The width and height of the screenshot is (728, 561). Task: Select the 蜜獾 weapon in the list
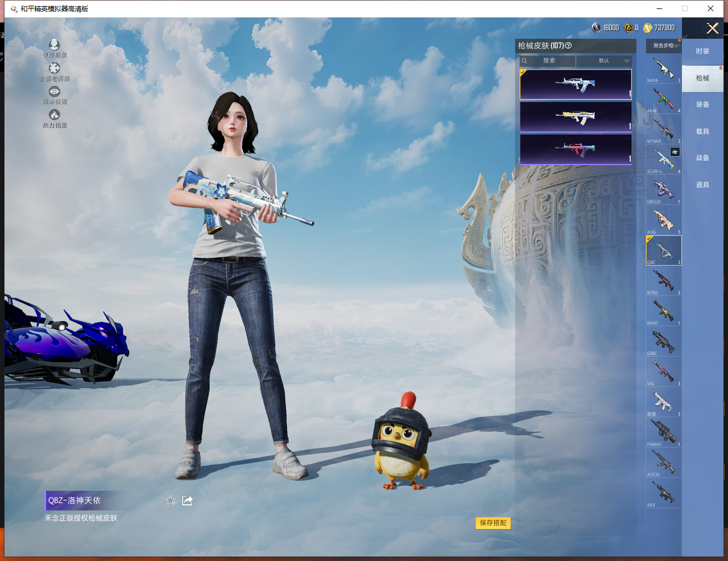(x=663, y=402)
